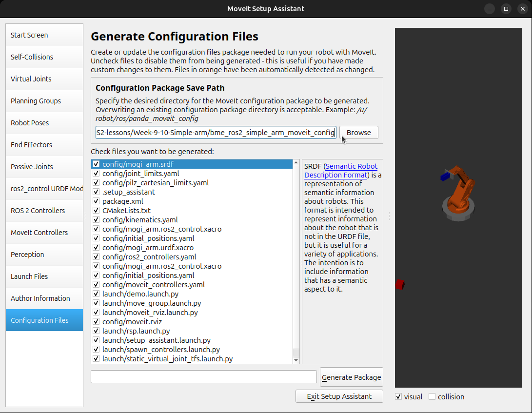
Task: Click the orange robot arm model
Action: 460,192
